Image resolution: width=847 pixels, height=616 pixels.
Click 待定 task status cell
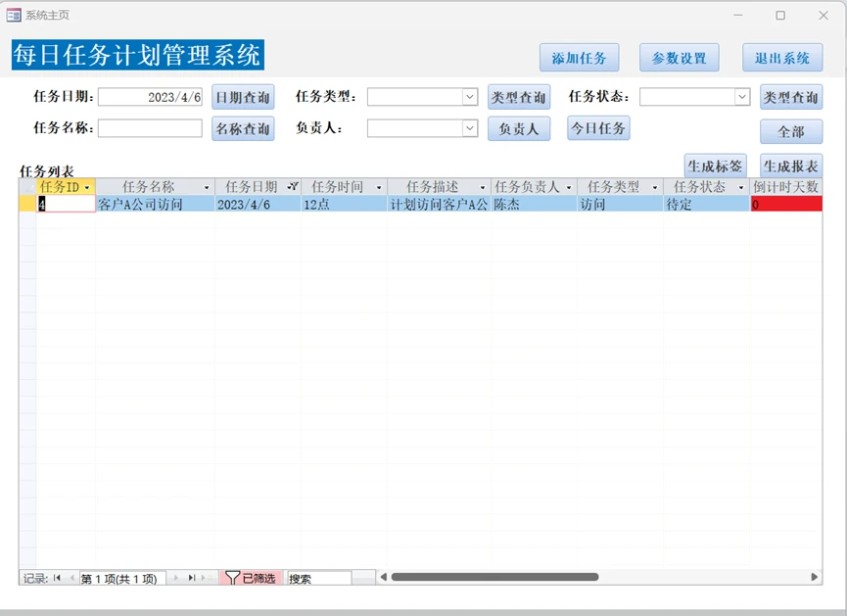707,204
